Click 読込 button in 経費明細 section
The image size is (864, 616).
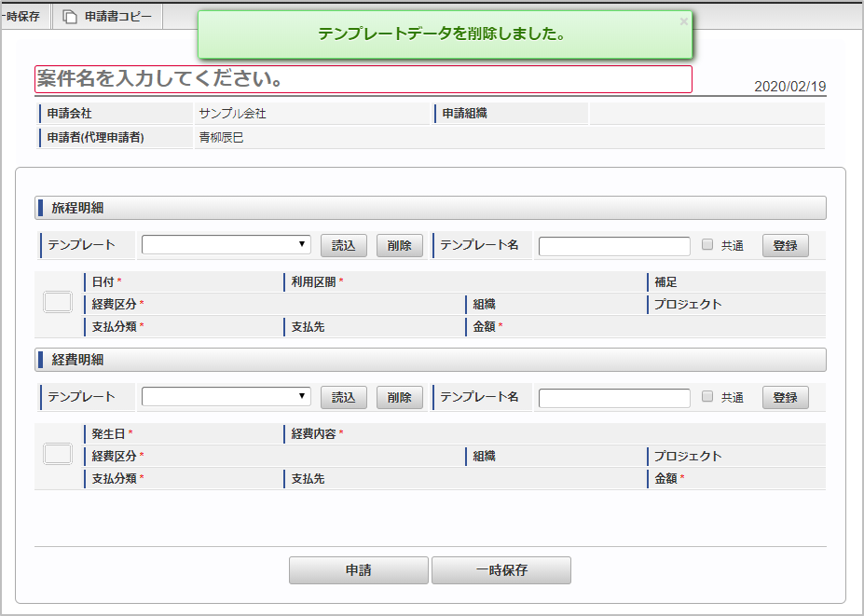[344, 397]
